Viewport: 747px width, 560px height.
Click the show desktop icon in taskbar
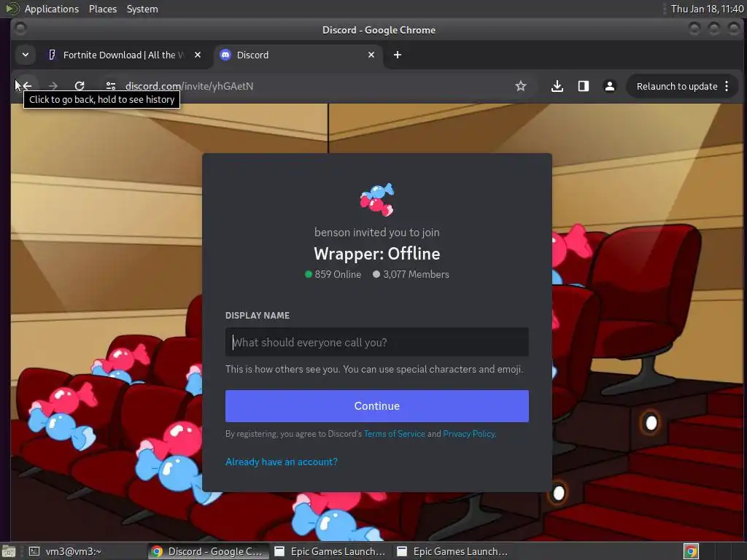coord(9,551)
